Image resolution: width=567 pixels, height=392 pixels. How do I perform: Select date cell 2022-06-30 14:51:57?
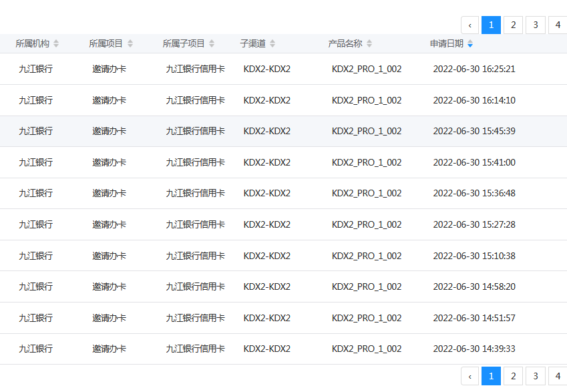point(474,318)
